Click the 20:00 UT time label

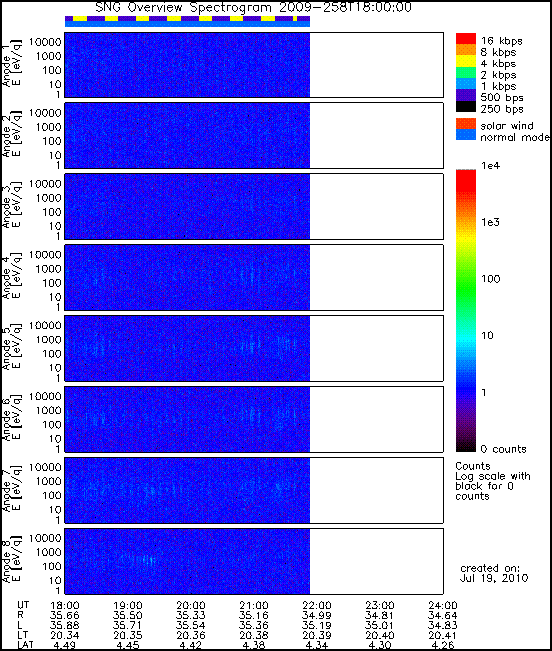point(191,606)
